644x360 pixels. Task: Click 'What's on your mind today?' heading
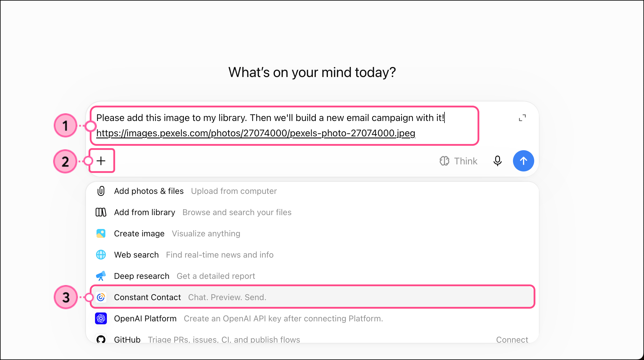point(312,73)
